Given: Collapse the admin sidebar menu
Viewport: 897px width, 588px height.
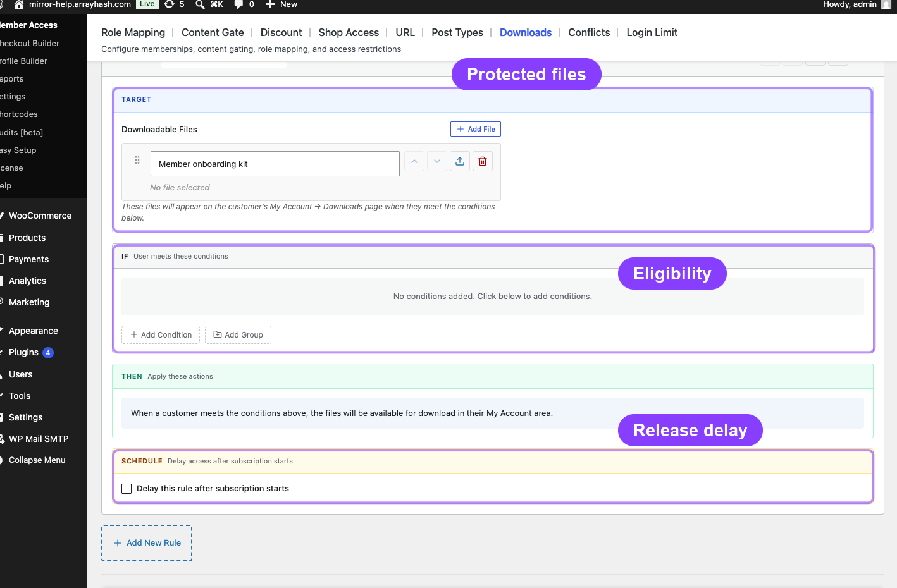Looking at the screenshot, I should 37,460.
